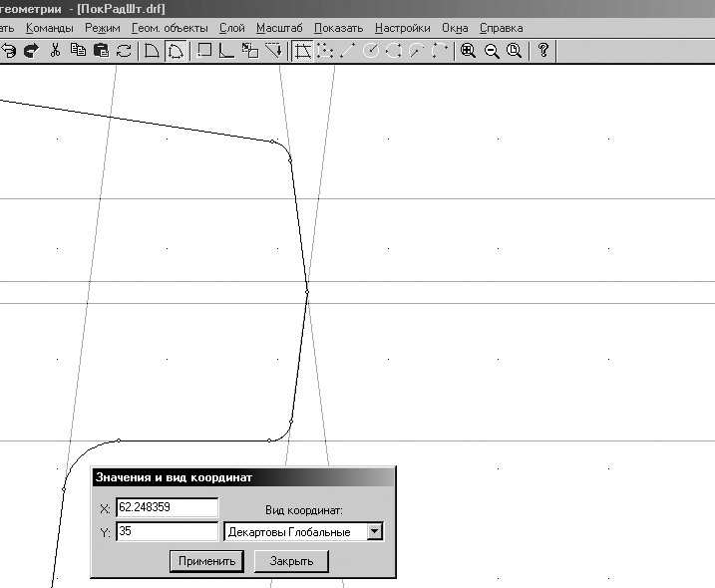Image resolution: width=715 pixels, height=588 pixels.
Task: Click the L-shaped axes icon
Action: pos(226,51)
